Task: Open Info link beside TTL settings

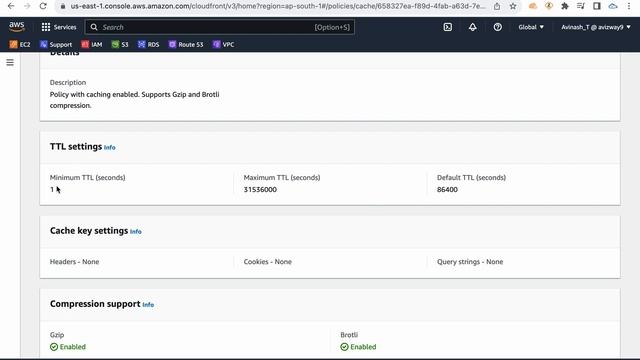Action: click(x=109, y=147)
